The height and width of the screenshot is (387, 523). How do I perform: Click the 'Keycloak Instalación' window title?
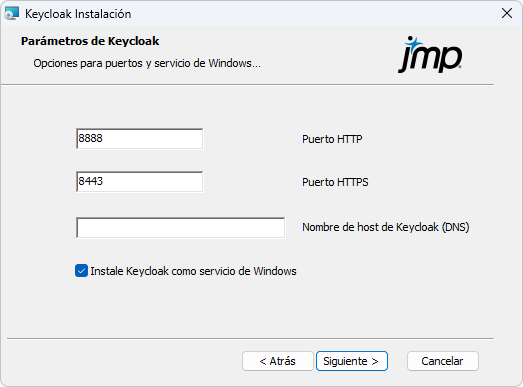78,14
